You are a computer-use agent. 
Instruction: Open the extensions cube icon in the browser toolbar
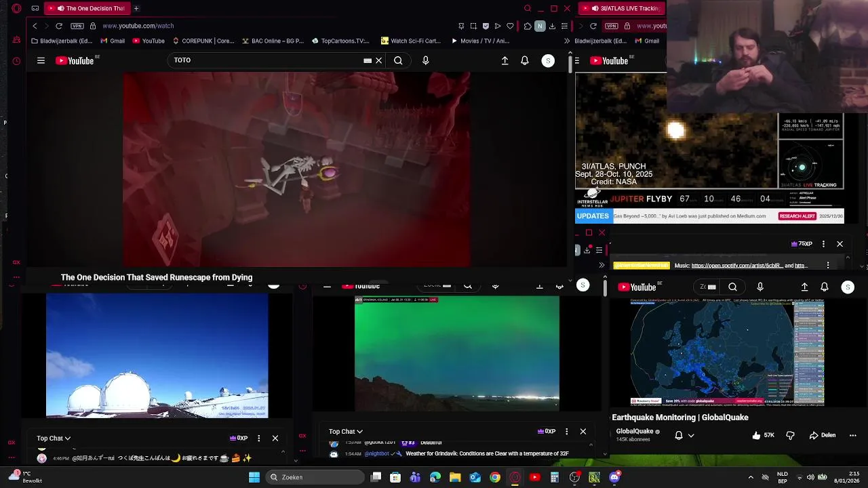[x=528, y=26]
